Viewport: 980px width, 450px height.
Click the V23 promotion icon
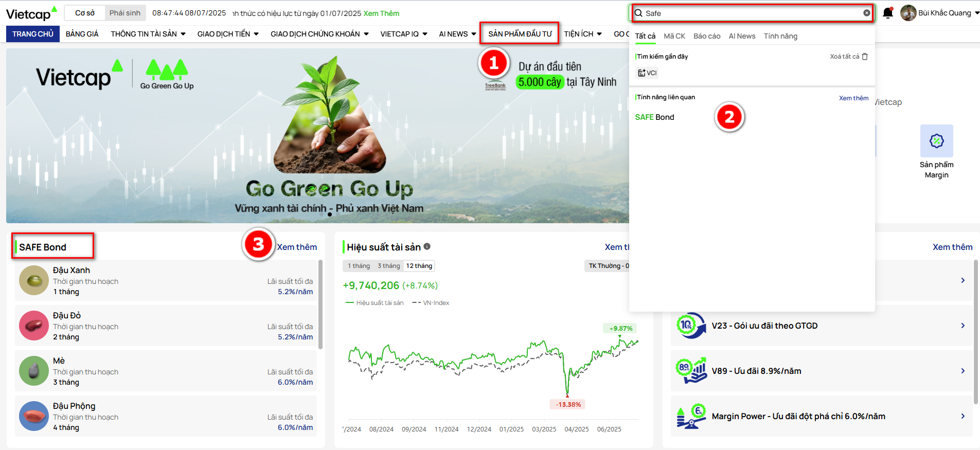[x=691, y=326]
